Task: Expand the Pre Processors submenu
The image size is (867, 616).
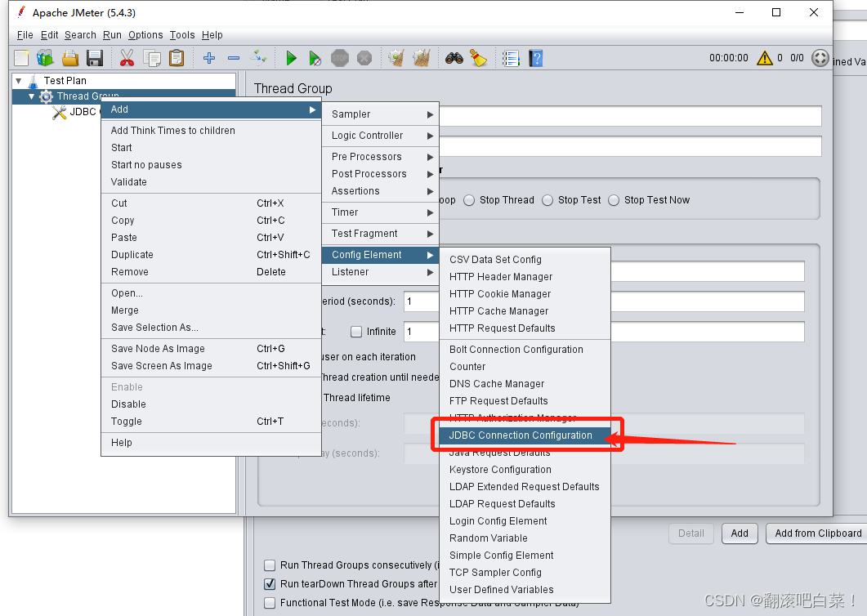Action: 381,157
